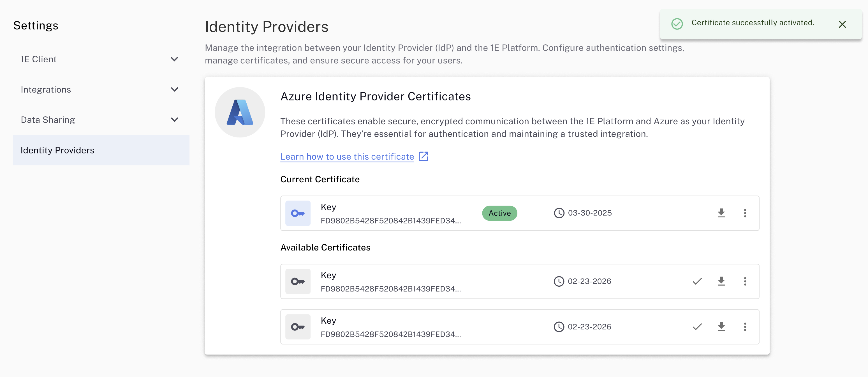This screenshot has height=377, width=868.
Task: Download the last available certificate
Action: (721, 327)
